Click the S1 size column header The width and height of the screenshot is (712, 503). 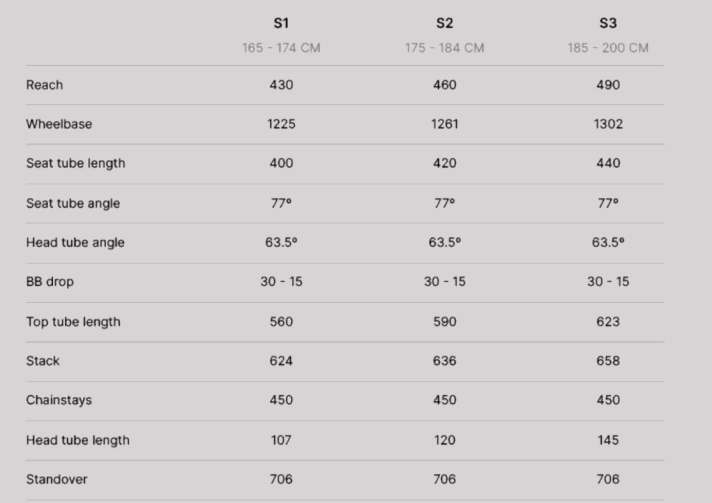[281, 22]
